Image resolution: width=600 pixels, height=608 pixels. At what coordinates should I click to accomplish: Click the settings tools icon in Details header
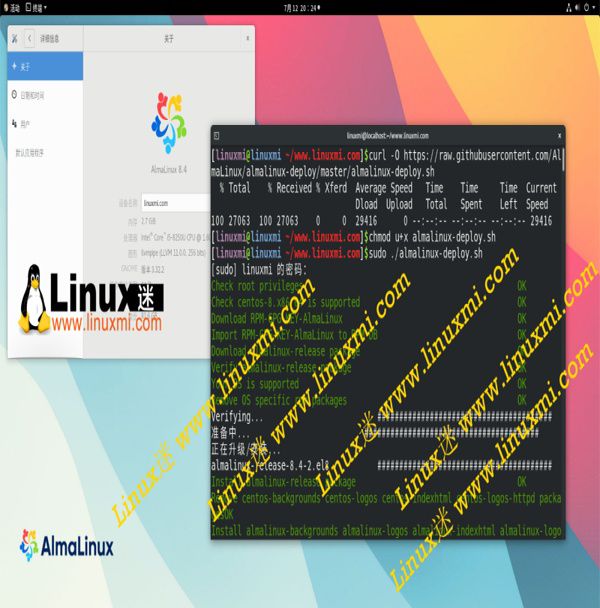[15, 38]
